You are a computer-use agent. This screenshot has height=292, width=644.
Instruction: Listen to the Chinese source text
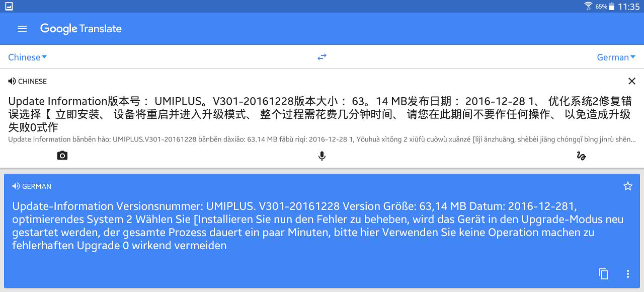(12, 81)
